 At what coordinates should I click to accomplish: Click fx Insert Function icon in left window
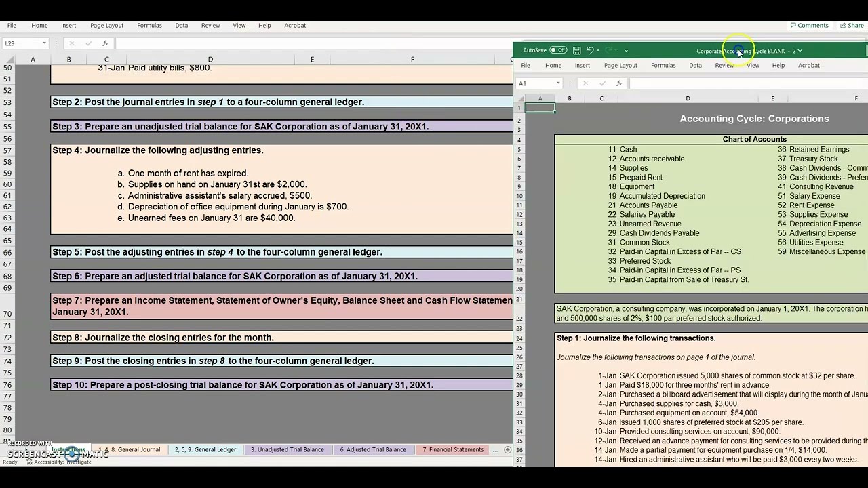coord(105,43)
